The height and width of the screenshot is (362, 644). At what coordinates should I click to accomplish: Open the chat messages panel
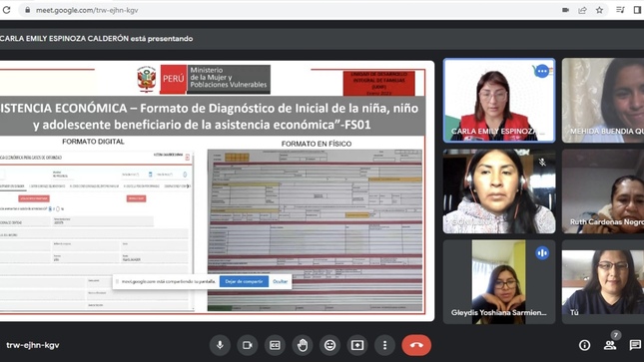pos(635,345)
